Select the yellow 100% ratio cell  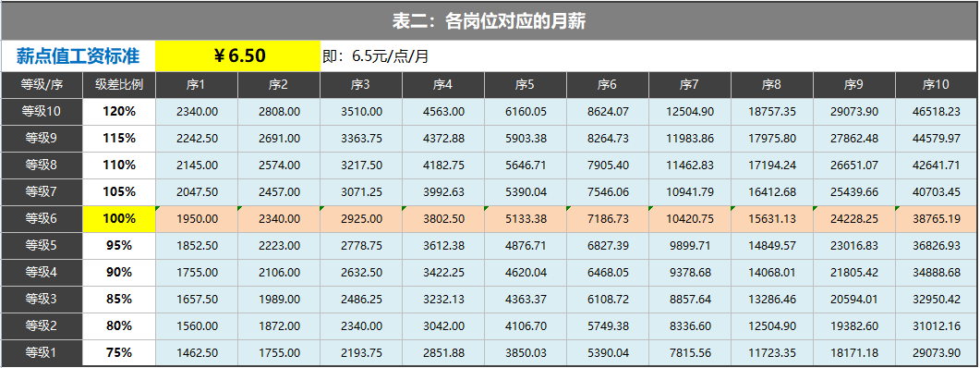click(x=119, y=219)
